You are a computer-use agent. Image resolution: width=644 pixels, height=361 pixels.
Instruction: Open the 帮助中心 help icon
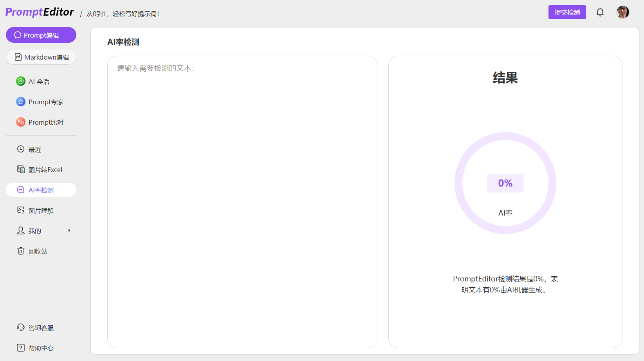(21, 348)
